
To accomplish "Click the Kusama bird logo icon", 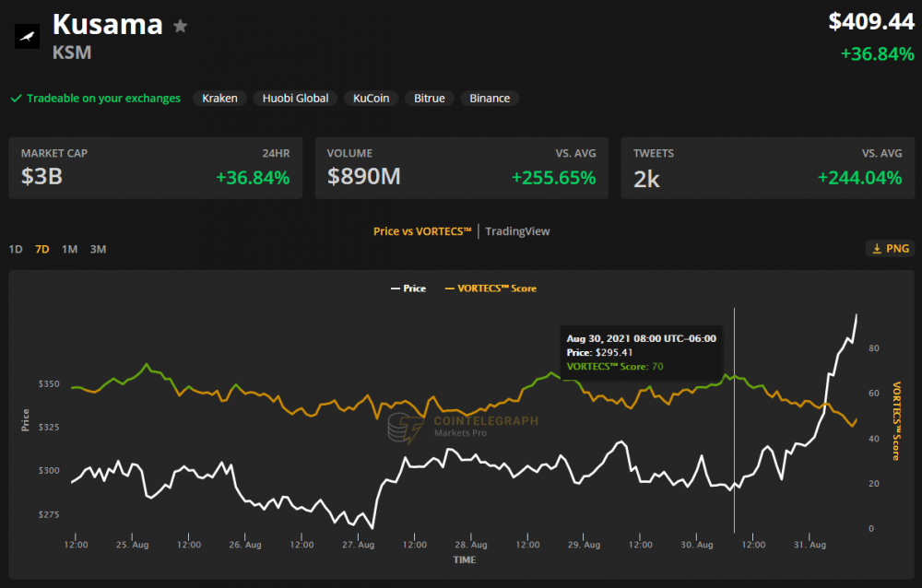I will tap(27, 37).
